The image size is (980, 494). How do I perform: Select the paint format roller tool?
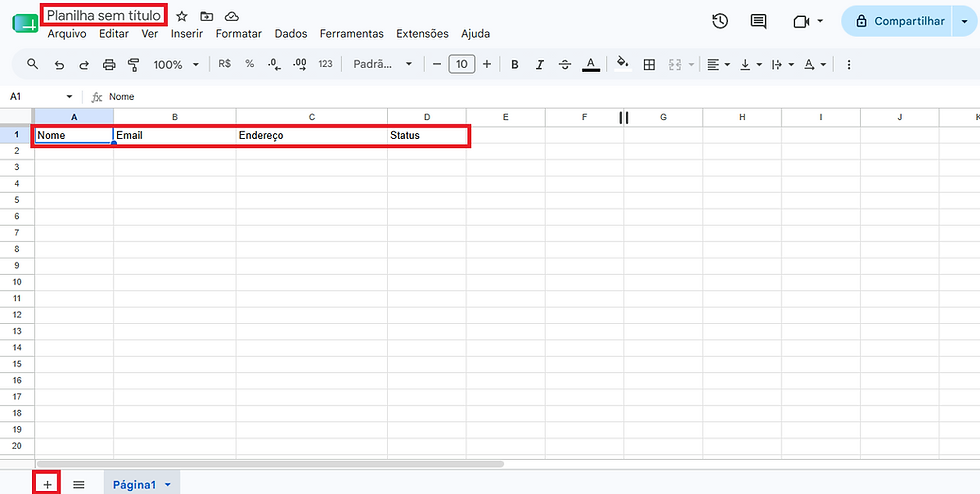pyautogui.click(x=133, y=64)
